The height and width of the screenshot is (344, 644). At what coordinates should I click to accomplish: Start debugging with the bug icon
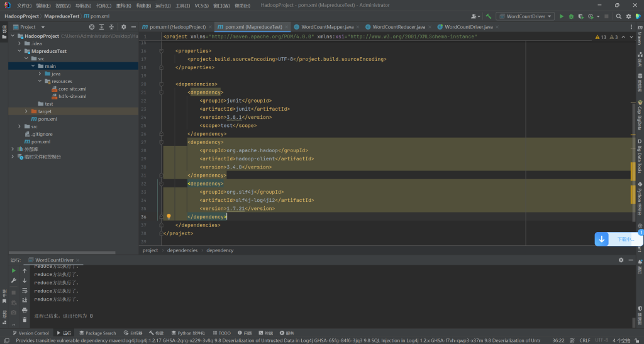[x=570, y=16]
